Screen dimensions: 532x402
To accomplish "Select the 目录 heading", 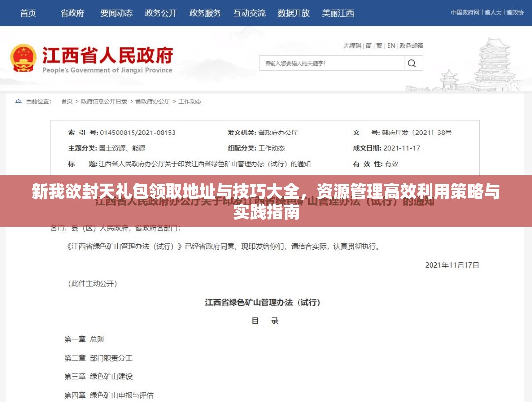I will tap(265, 321).
